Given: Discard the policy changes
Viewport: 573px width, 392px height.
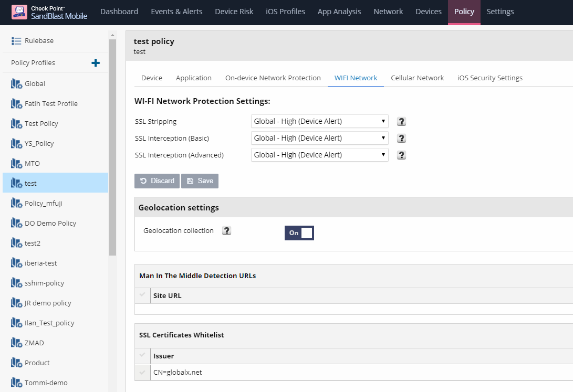Looking at the screenshot, I should pyautogui.click(x=157, y=181).
